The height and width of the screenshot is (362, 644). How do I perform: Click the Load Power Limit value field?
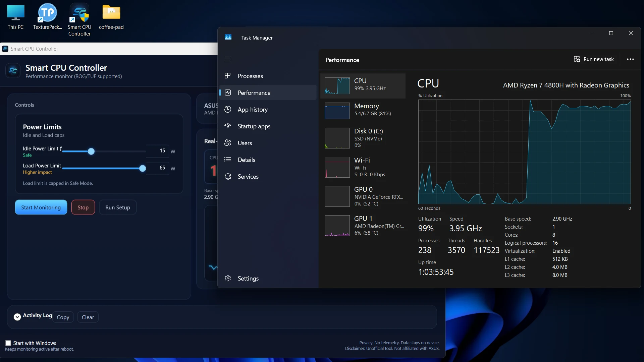pyautogui.click(x=158, y=168)
